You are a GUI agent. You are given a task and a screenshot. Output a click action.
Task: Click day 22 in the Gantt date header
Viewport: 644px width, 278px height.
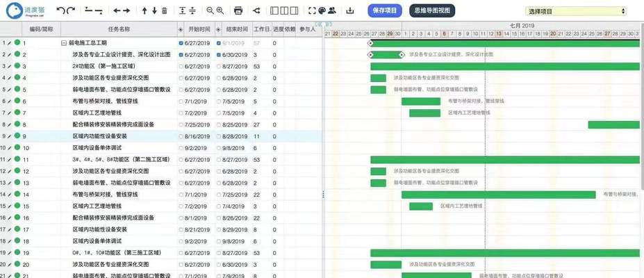pos(336,33)
